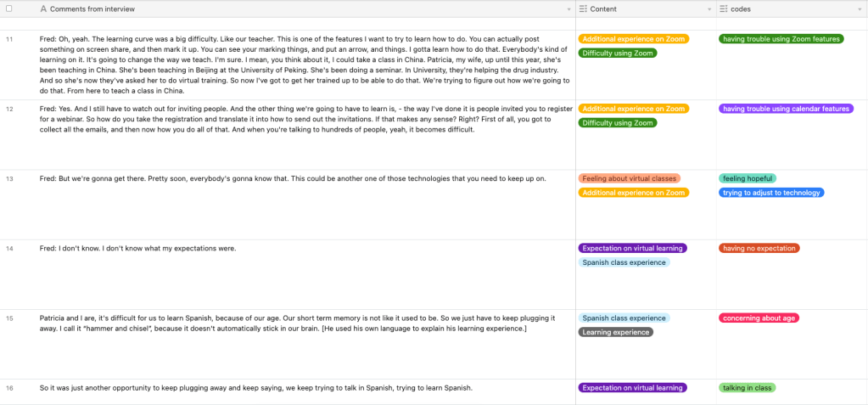Click the 'having trouble using calendar features' tag
This screenshot has height=405, width=868.
coord(785,109)
